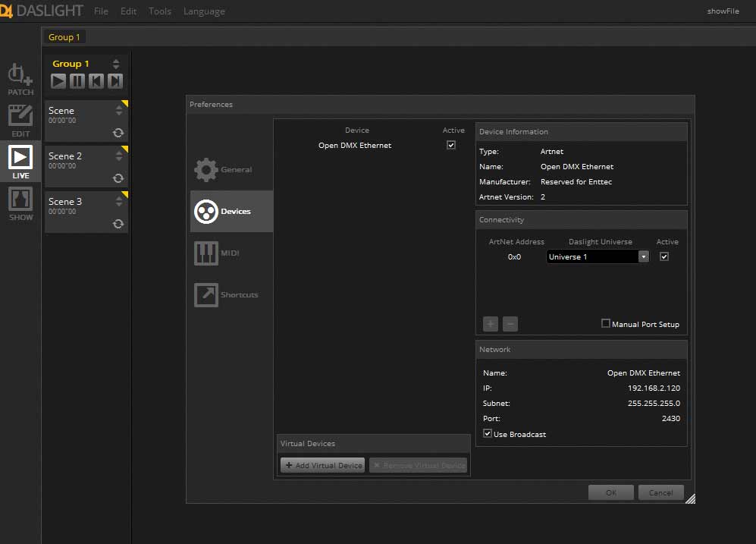The image size is (756, 544).
Task: Go to previous scene in Group 1
Action: (x=96, y=81)
